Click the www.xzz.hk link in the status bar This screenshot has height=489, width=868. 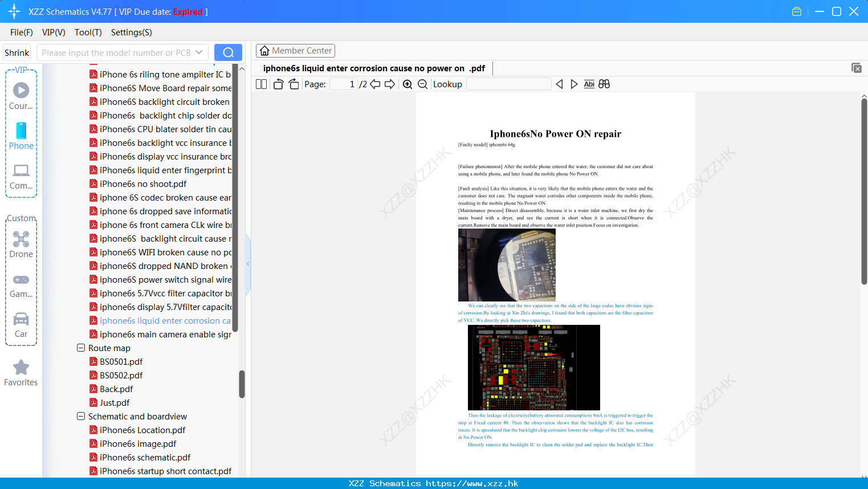point(472,483)
